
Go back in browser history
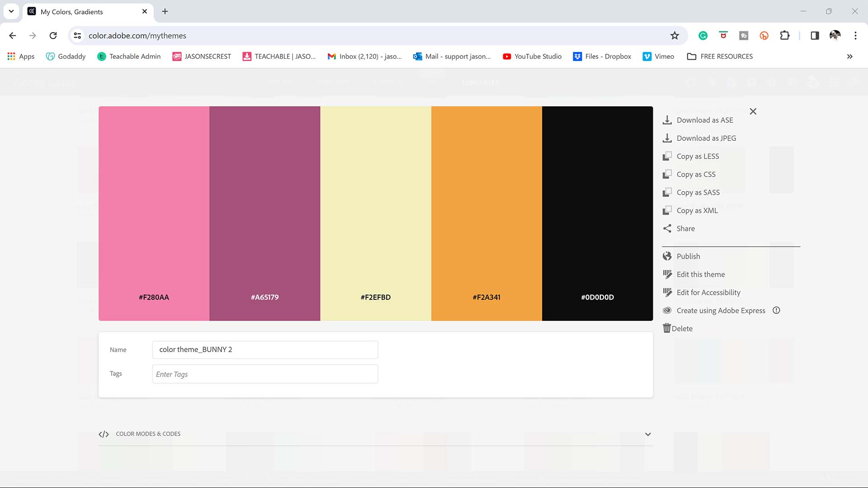[x=13, y=36]
